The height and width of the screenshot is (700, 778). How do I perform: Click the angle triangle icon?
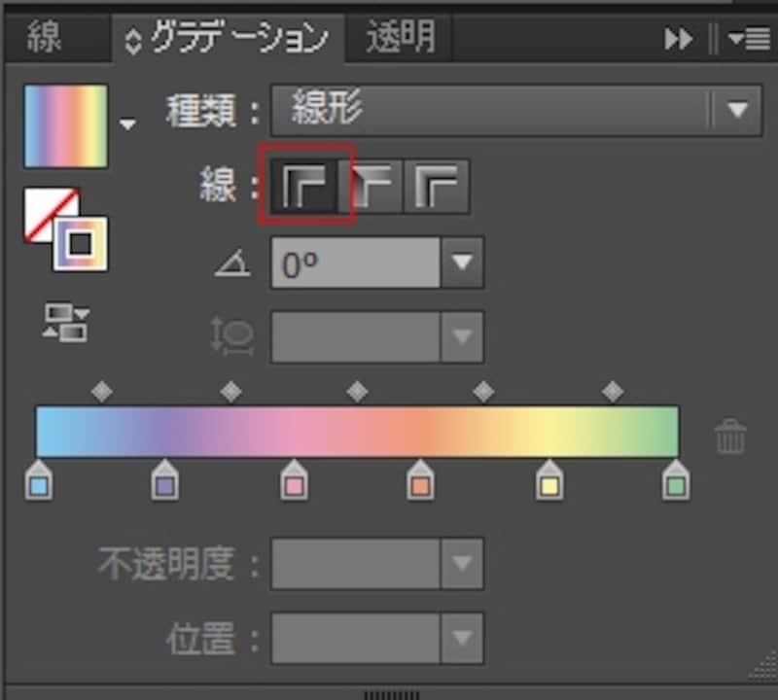tap(232, 262)
